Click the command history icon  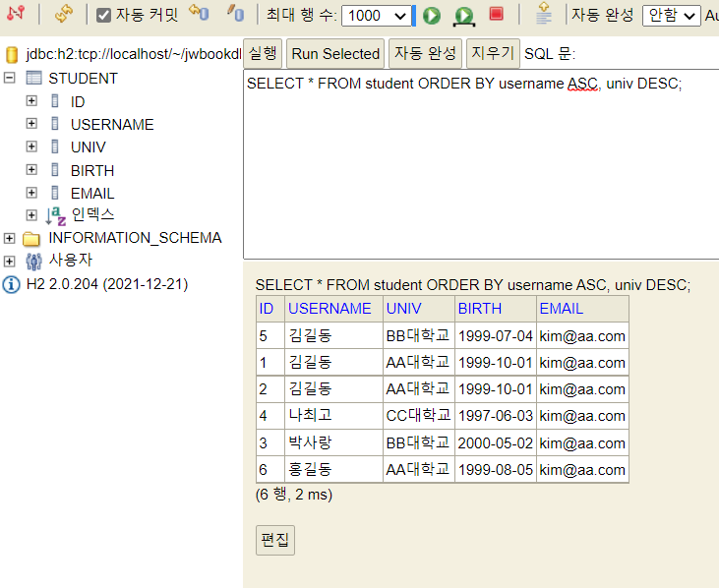coord(544,14)
